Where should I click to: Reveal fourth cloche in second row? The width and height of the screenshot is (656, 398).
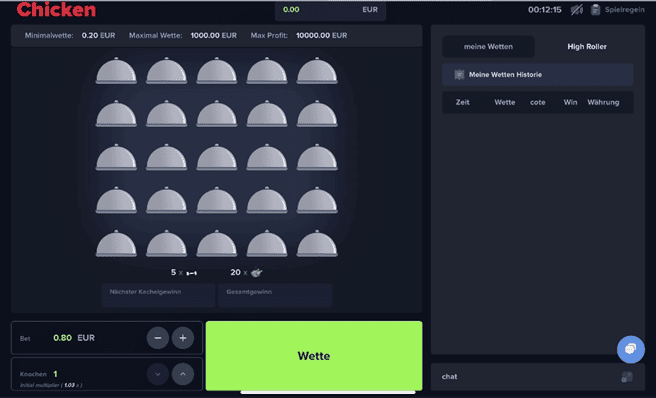[x=267, y=114]
